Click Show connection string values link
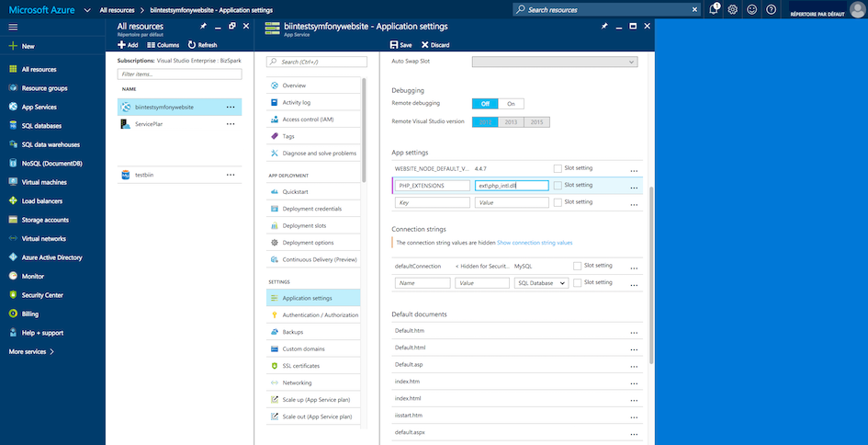868x445 pixels. (x=535, y=243)
